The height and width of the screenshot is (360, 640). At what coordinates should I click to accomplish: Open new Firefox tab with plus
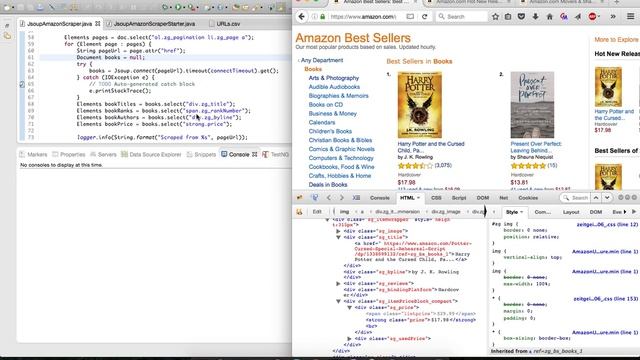[616, 2]
